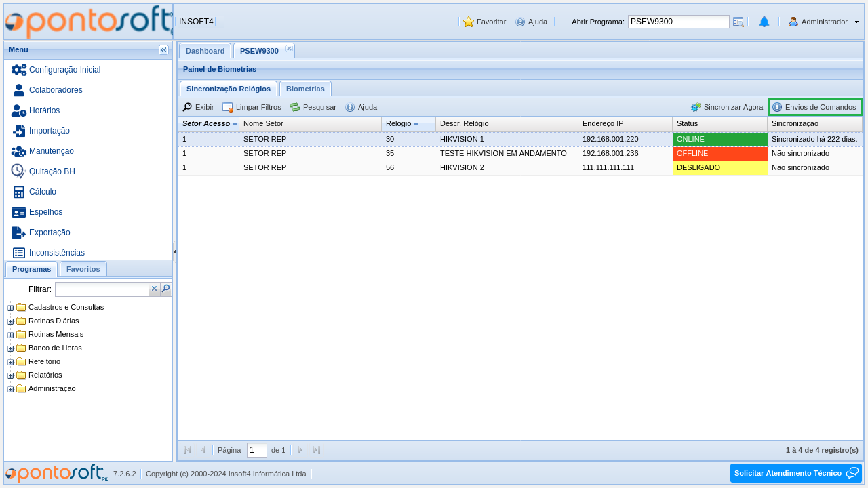The image size is (868, 488).
Task: Click Solicitar Atendimento Técnico button
Action: pyautogui.click(x=795, y=473)
